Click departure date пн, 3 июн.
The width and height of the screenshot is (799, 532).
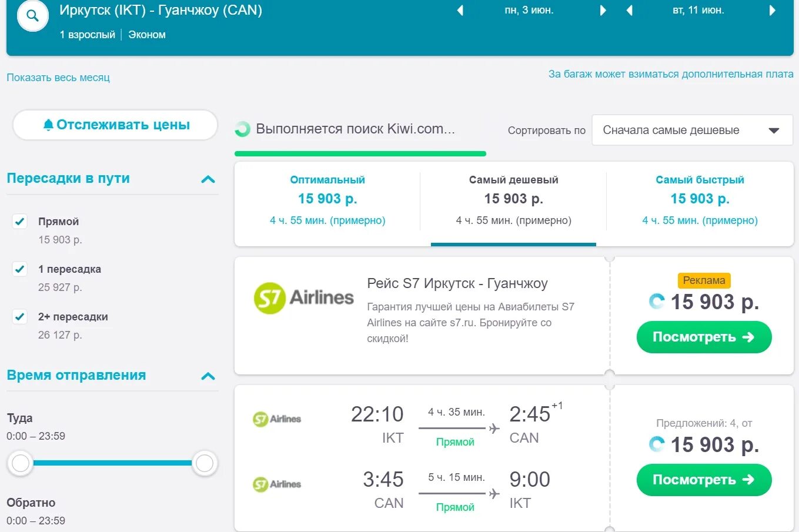tap(529, 11)
